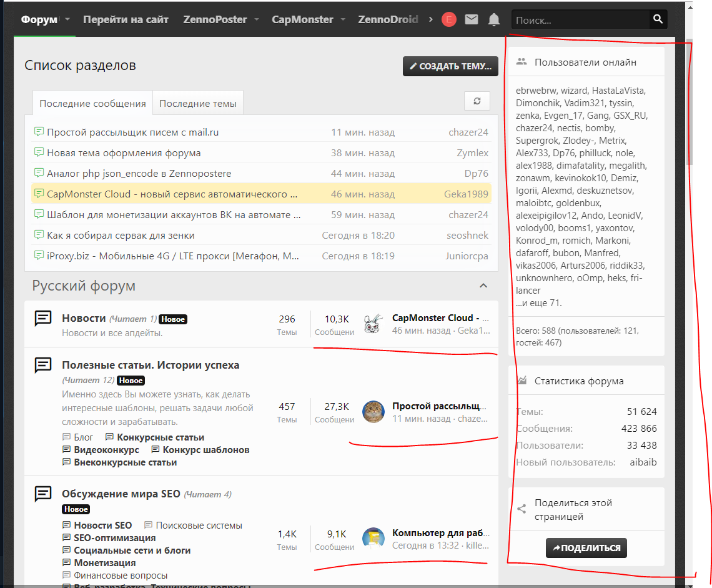Screen dimensions: 712x588
Task: Click the subforum icon beside Монетизация
Action: [x=66, y=562]
